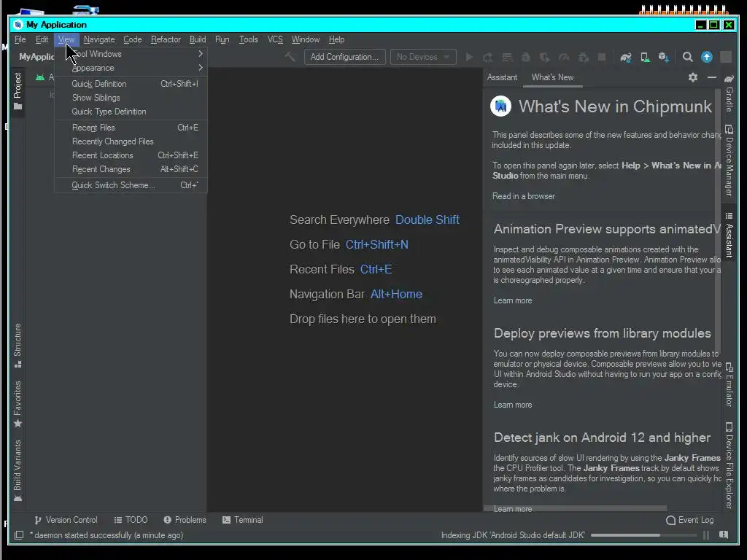Expand the Tool Windows submenu
747x560 pixels.
coord(131,54)
